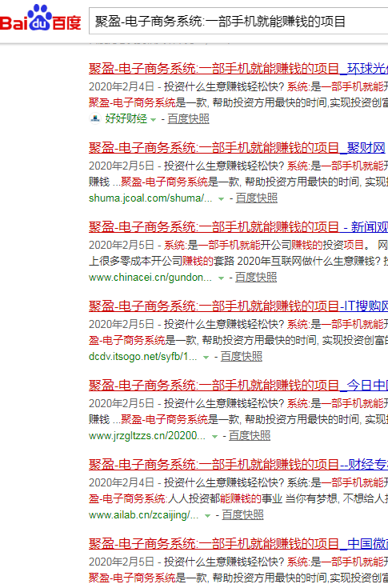Expand the dropdown arrow beside dcdv.itsogo.net
This screenshot has width=388, height=588.
tap(206, 358)
